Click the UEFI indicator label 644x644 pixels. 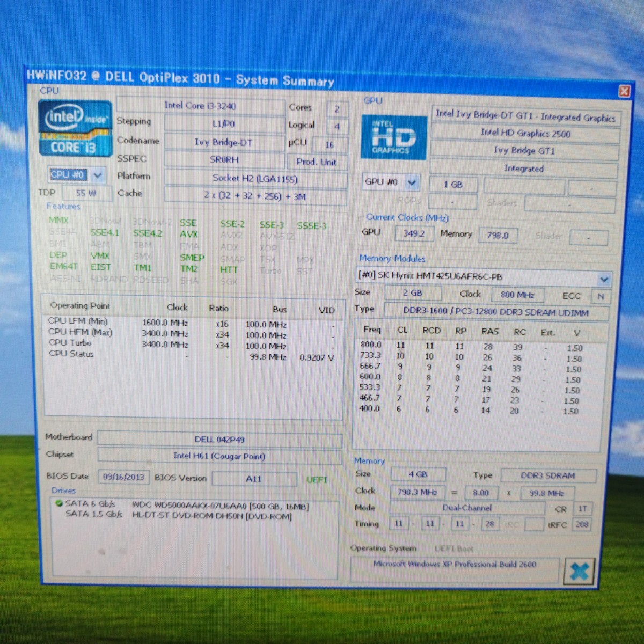[x=317, y=480]
